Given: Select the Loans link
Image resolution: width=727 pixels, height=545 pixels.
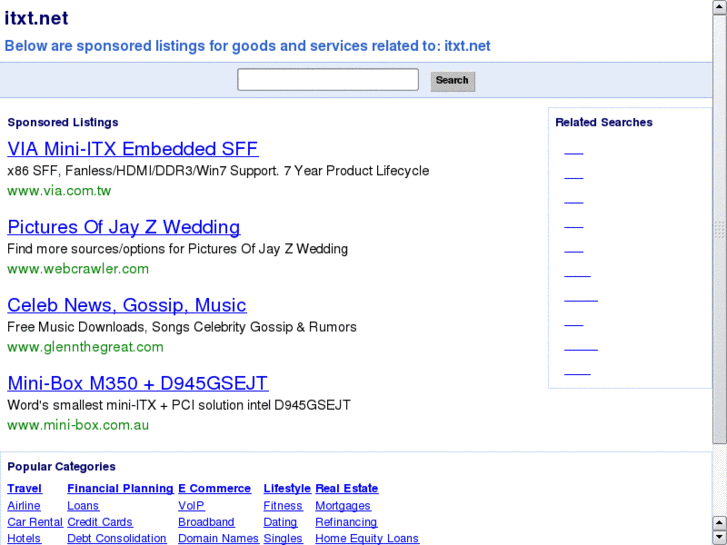Looking at the screenshot, I should (x=83, y=506).
